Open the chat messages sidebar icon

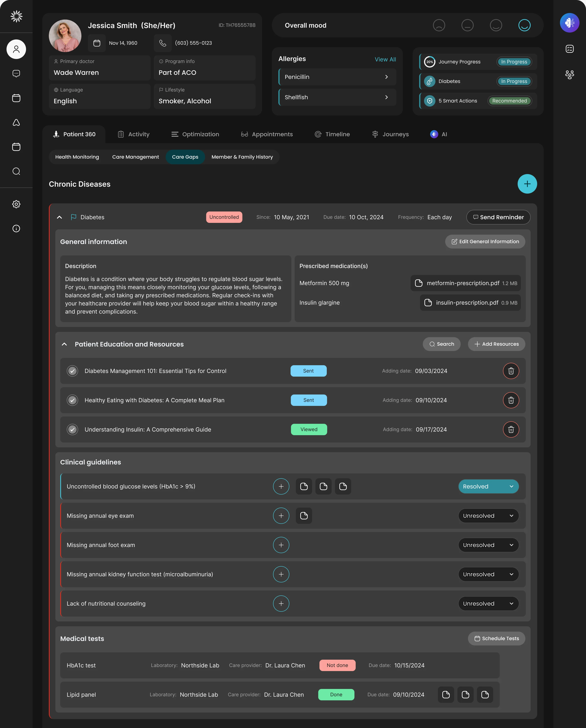point(16,74)
